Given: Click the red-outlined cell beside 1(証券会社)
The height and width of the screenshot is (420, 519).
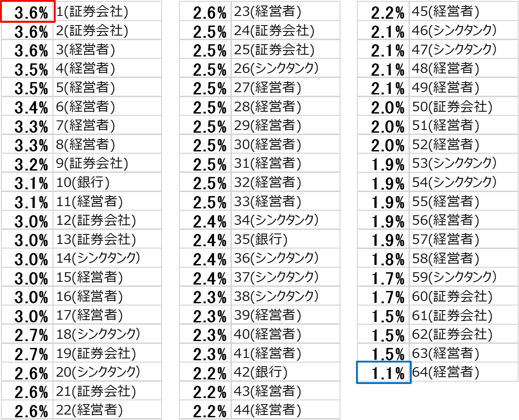Looking at the screenshot, I should tap(28, 11).
